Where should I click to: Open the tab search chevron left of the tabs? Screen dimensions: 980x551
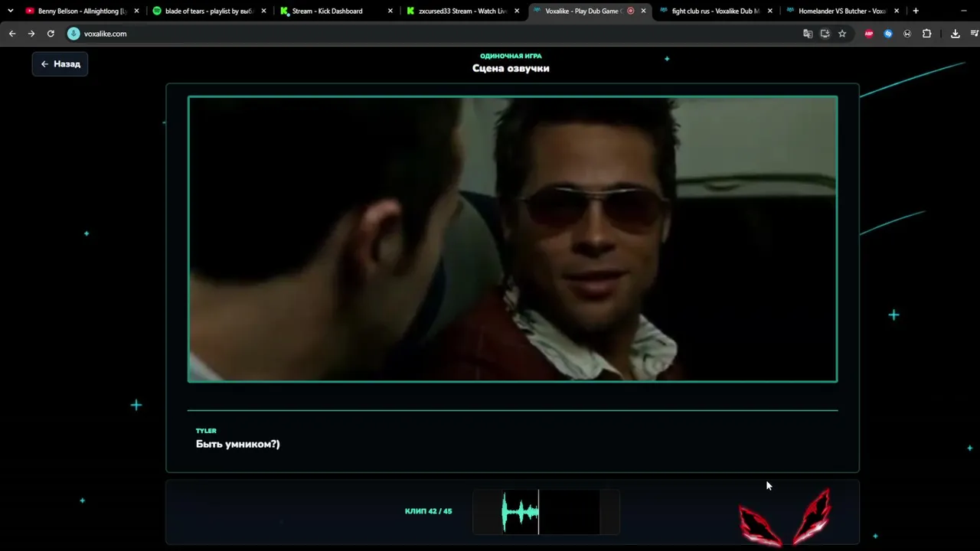click(10, 11)
